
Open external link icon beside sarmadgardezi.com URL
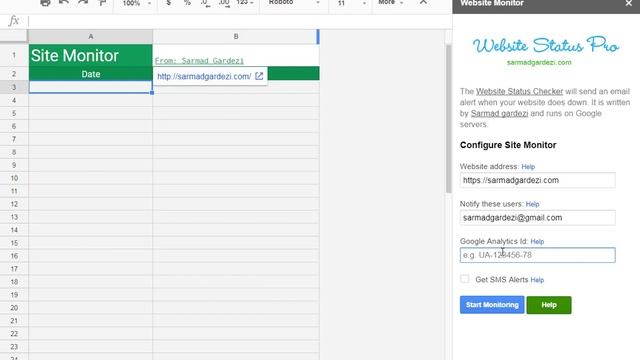click(259, 76)
